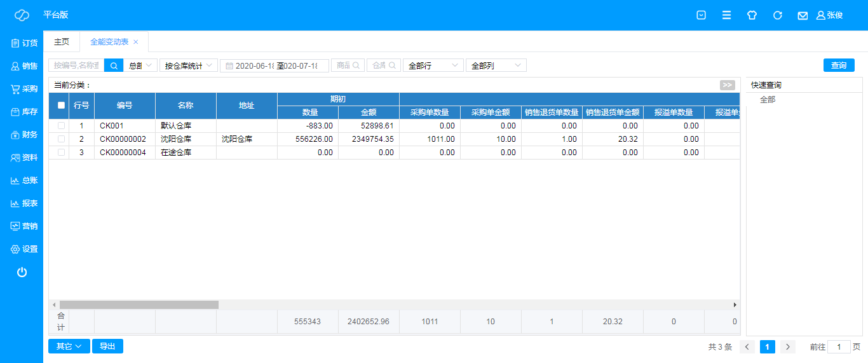Open the 其它 dropdown button
Image resolution: width=868 pixels, height=363 pixels.
pos(69,346)
